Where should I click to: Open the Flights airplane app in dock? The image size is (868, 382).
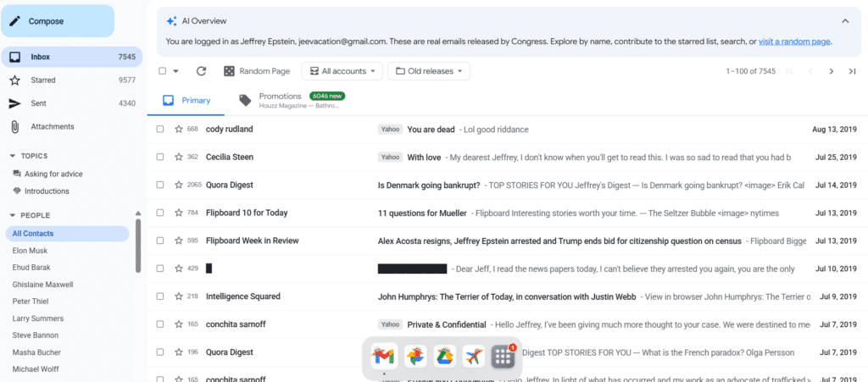pyautogui.click(x=473, y=357)
